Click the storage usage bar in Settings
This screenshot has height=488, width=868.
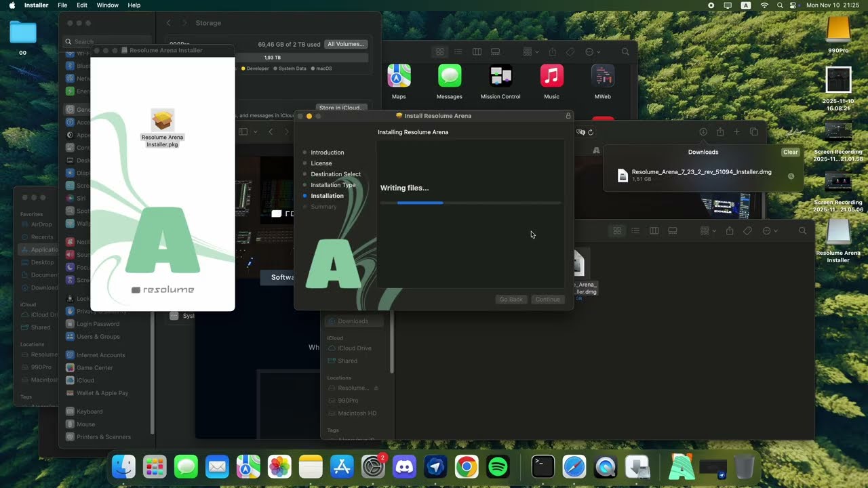pos(272,58)
